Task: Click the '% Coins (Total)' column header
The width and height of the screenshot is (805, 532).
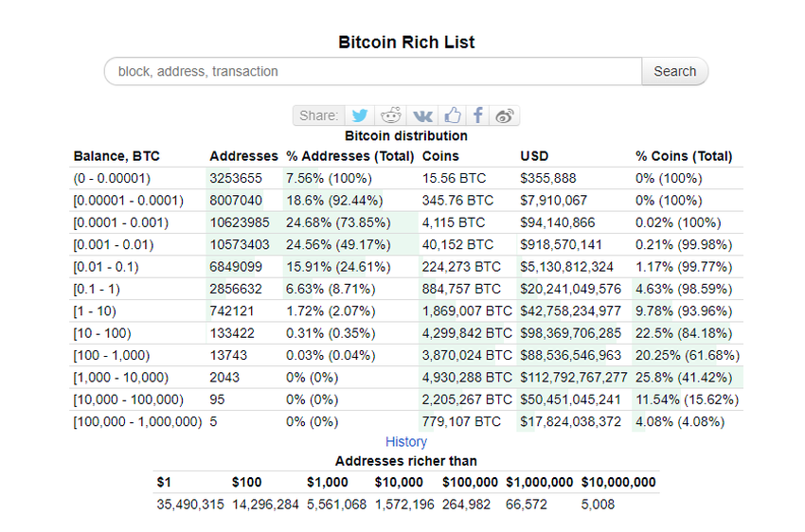Action: point(684,156)
